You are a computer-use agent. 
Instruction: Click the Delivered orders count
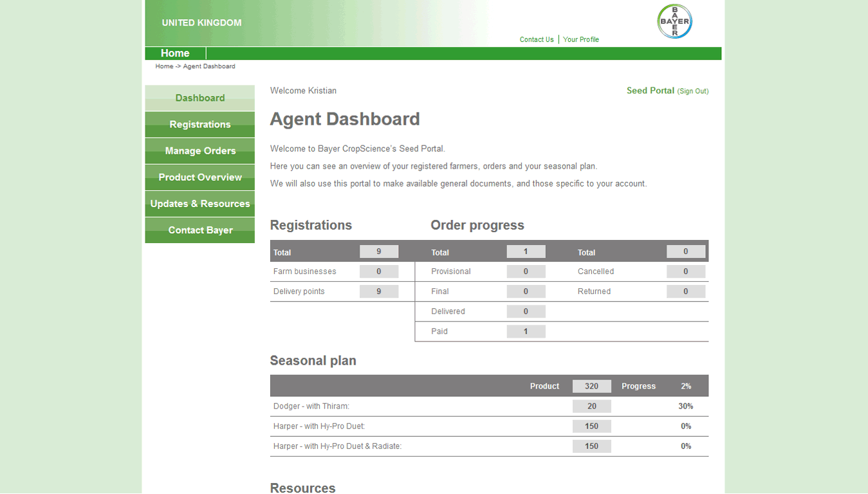(x=526, y=311)
